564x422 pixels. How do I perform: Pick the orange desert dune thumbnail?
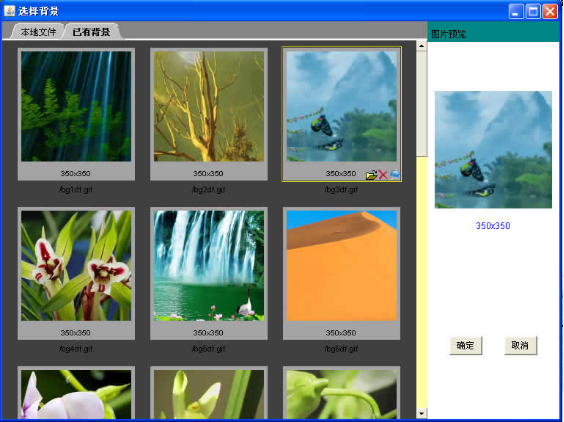tap(341, 266)
